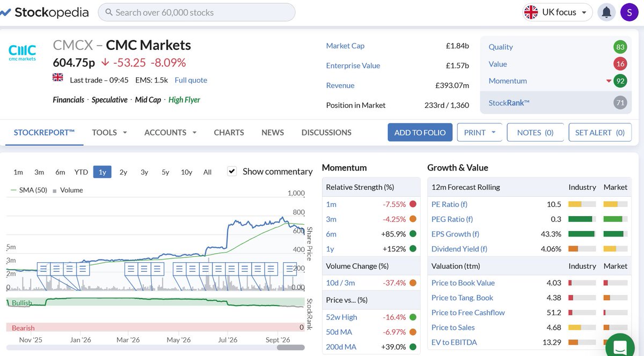The image size is (644, 356).
Task: Focus the stock search field
Action: coord(196,12)
